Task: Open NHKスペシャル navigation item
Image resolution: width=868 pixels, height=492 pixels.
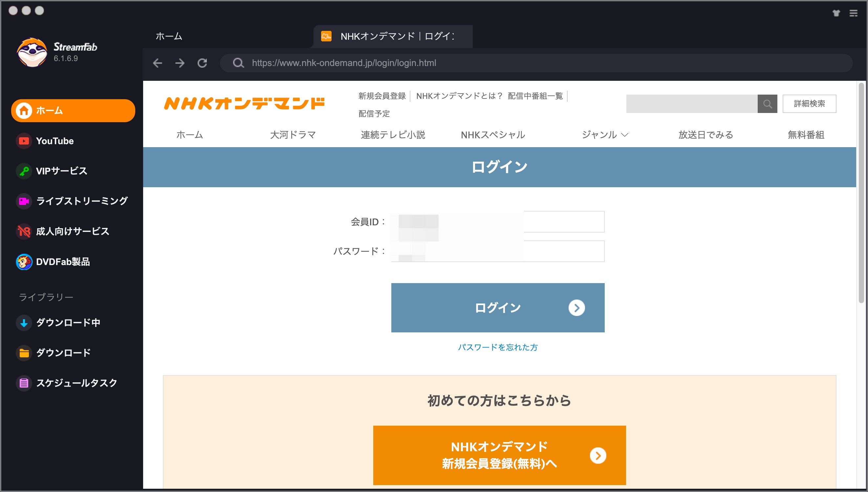Action: (493, 135)
